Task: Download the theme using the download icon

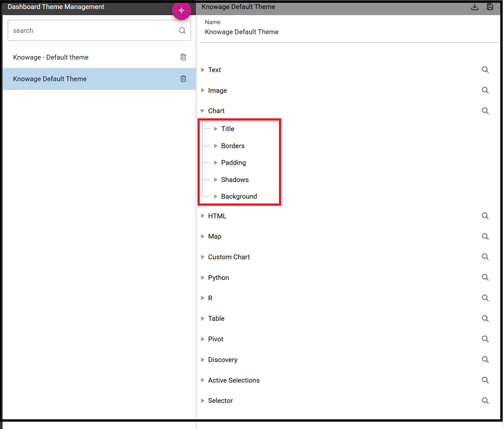Action: tap(475, 7)
